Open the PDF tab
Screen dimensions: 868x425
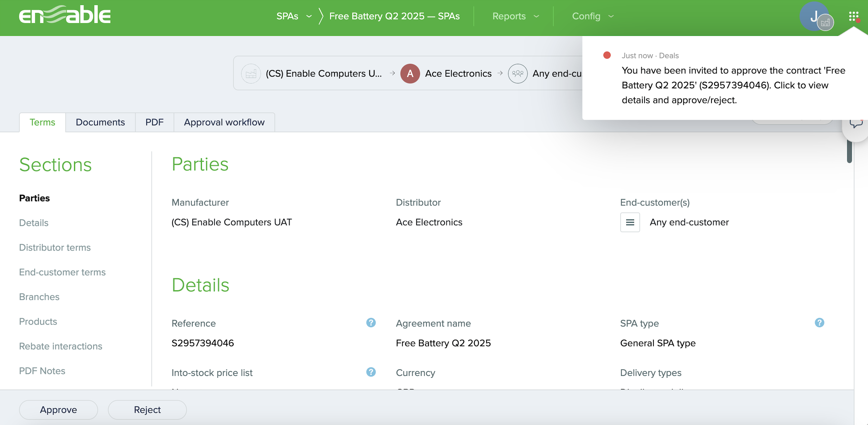pos(154,122)
